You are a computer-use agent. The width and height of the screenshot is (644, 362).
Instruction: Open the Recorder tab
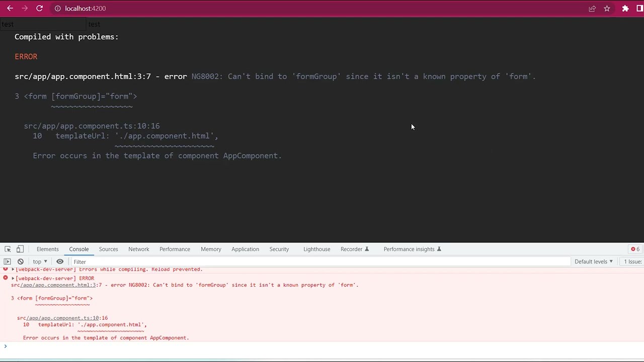click(355, 249)
